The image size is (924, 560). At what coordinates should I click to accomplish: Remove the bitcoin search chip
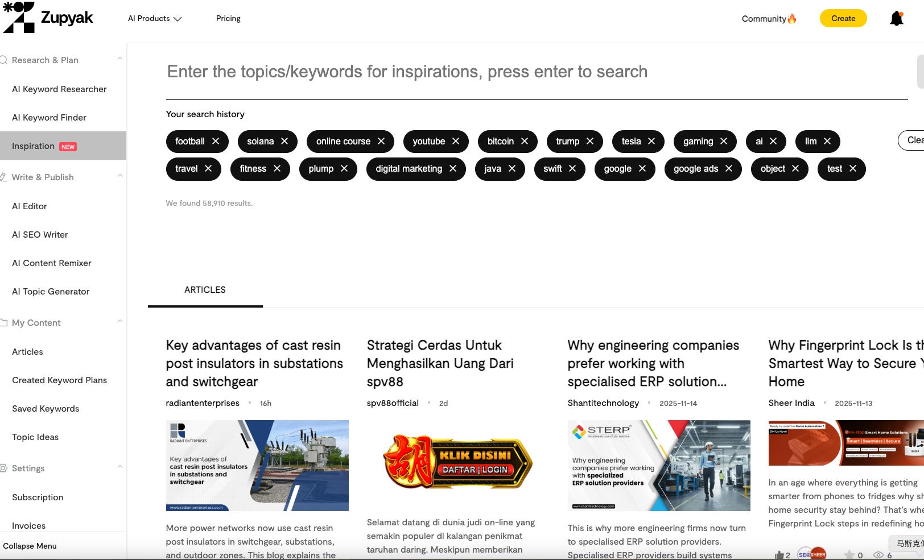(x=525, y=141)
